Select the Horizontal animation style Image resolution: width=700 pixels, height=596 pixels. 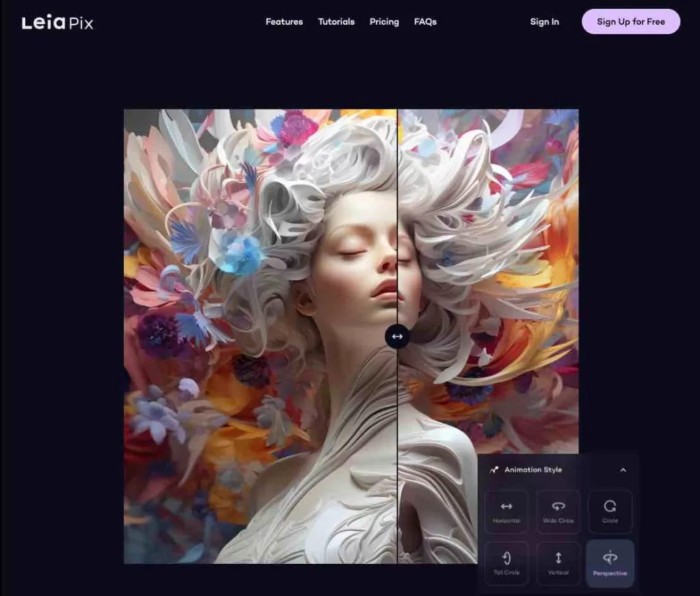pos(507,512)
